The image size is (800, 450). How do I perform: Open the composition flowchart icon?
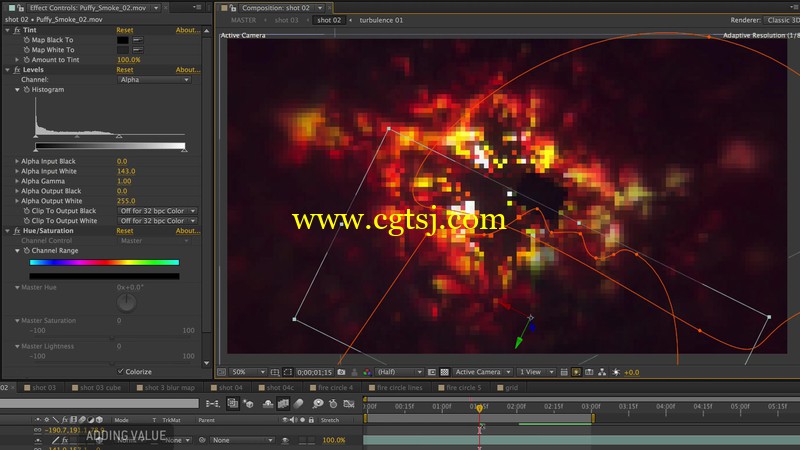[602, 372]
